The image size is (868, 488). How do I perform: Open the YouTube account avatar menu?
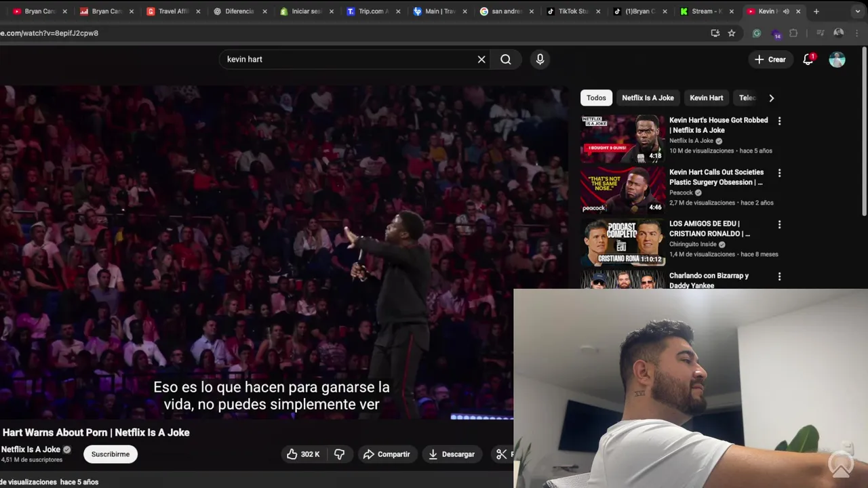click(x=837, y=60)
